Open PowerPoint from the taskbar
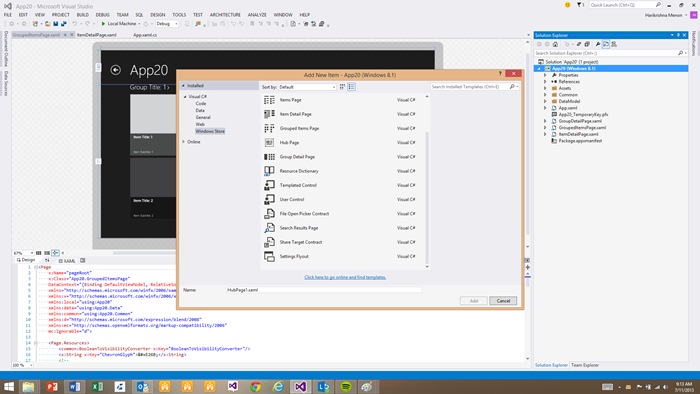 tap(52, 386)
